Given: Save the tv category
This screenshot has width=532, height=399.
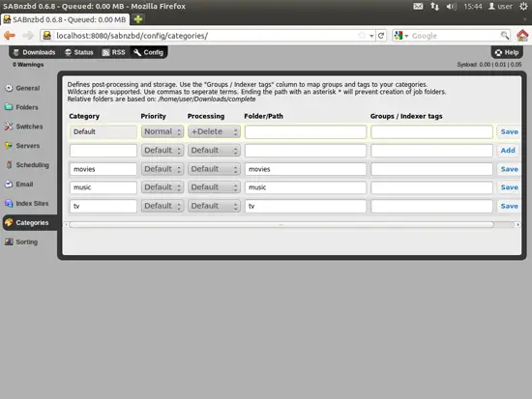Looking at the screenshot, I should (509, 206).
